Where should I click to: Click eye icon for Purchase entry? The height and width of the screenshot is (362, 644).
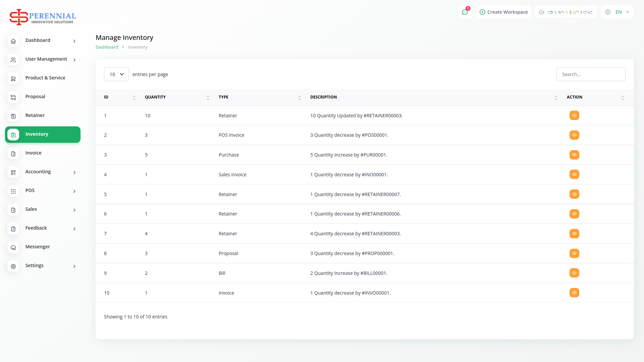click(x=574, y=155)
